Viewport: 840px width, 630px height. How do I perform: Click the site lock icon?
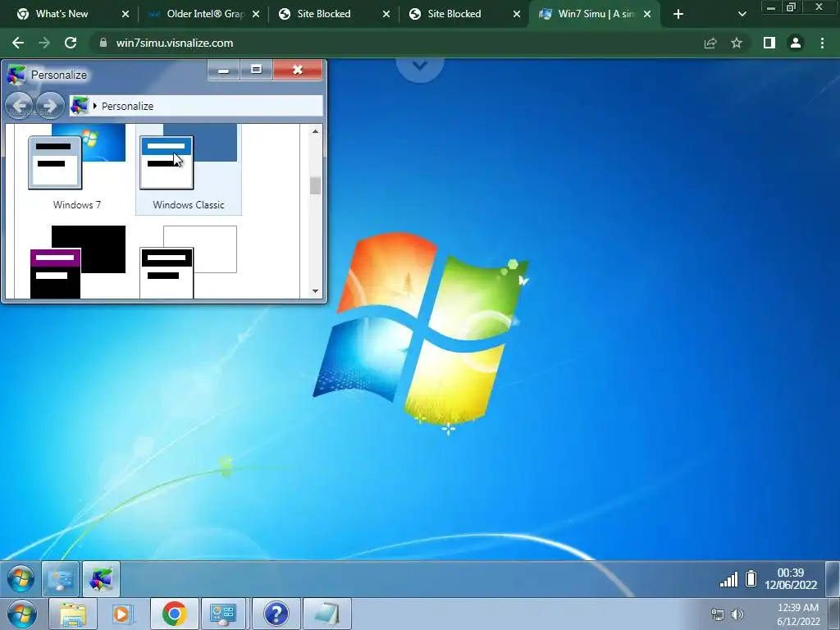coord(103,43)
